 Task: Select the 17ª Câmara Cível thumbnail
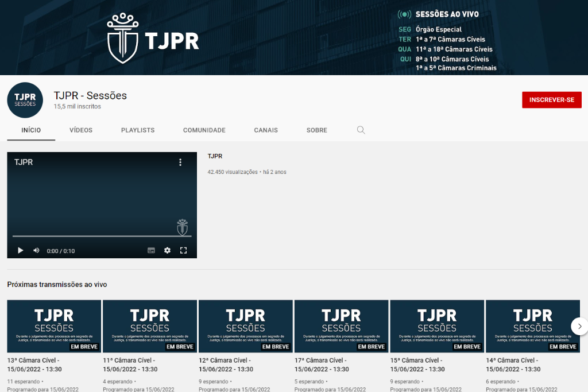(341, 326)
